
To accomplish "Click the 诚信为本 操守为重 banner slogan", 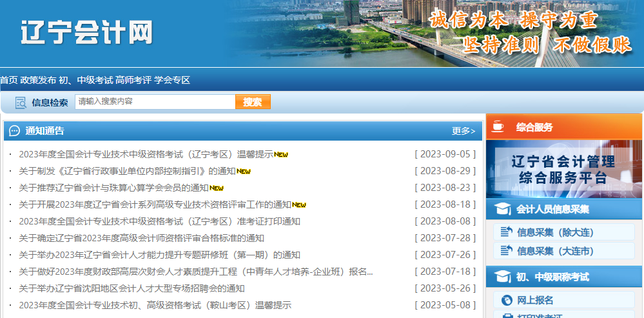I will (x=513, y=20).
